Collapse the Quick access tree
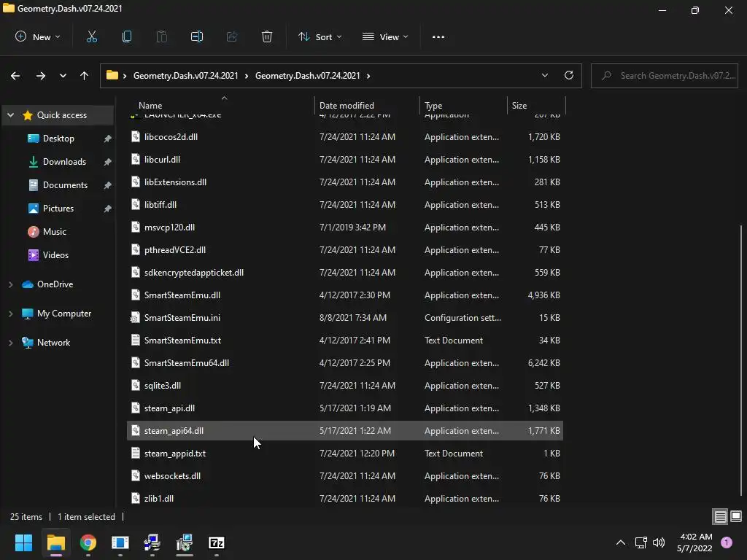This screenshot has width=747, height=560. tap(10, 115)
